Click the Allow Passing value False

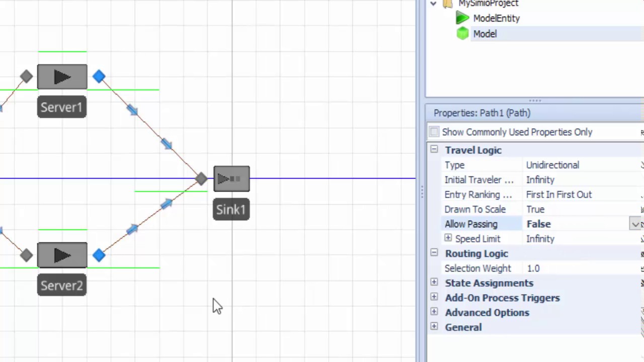tap(538, 224)
